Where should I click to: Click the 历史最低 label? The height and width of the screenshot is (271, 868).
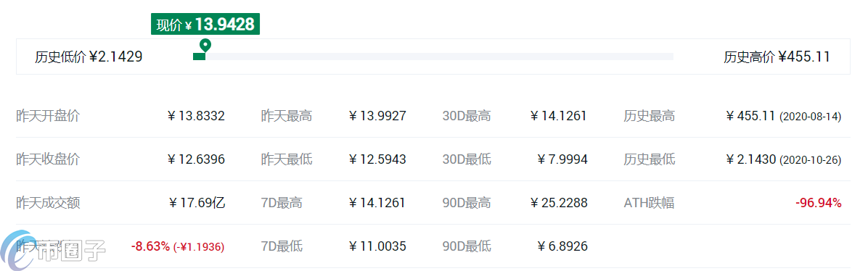coord(650,160)
